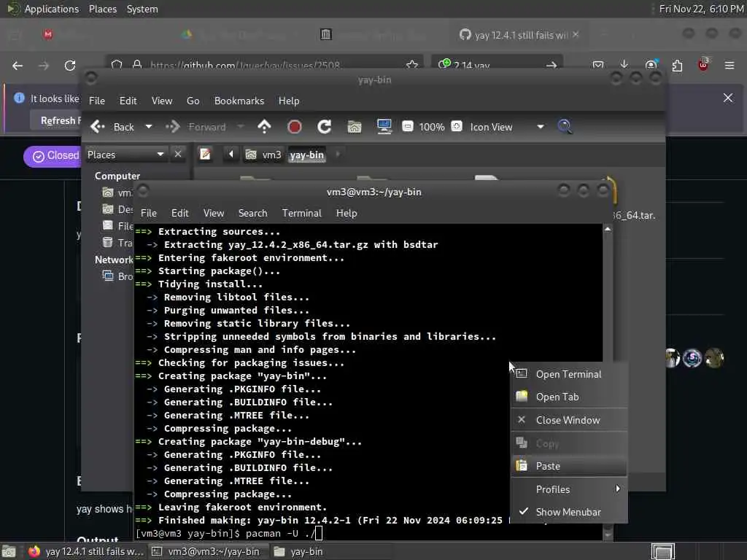Open the Computer icon in toolbar

click(x=384, y=127)
